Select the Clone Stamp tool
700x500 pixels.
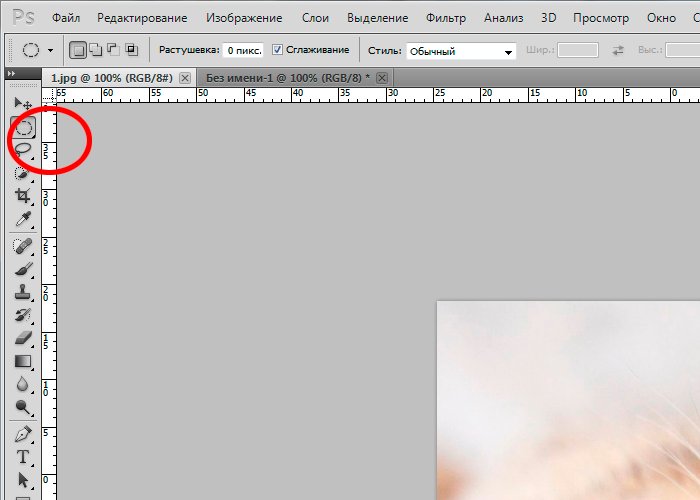click(23, 292)
